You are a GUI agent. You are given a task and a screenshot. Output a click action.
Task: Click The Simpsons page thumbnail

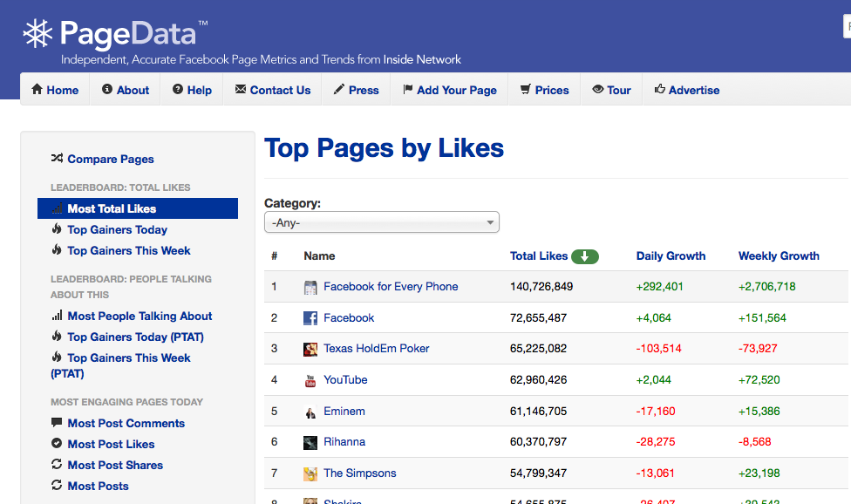pyautogui.click(x=310, y=474)
